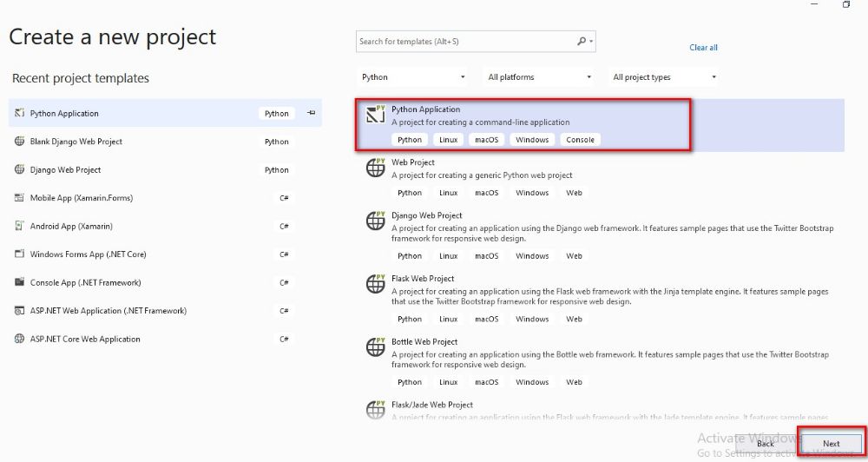Image resolution: width=868 pixels, height=462 pixels.
Task: Click the search magnifier icon in templates box
Action: pyautogui.click(x=582, y=41)
